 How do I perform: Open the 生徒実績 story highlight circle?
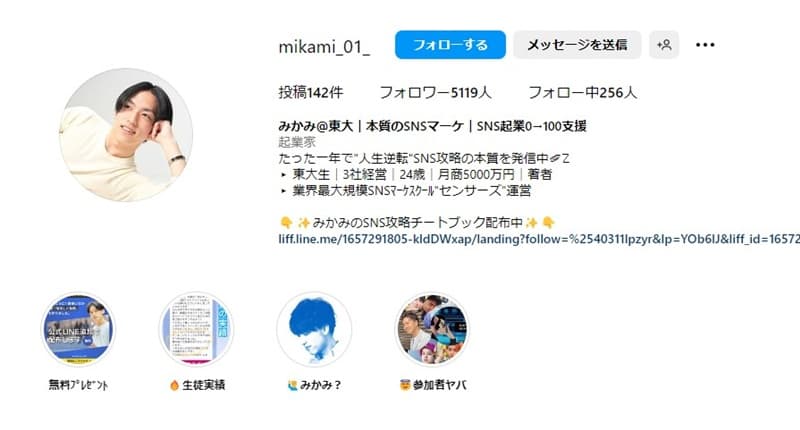coord(196,329)
